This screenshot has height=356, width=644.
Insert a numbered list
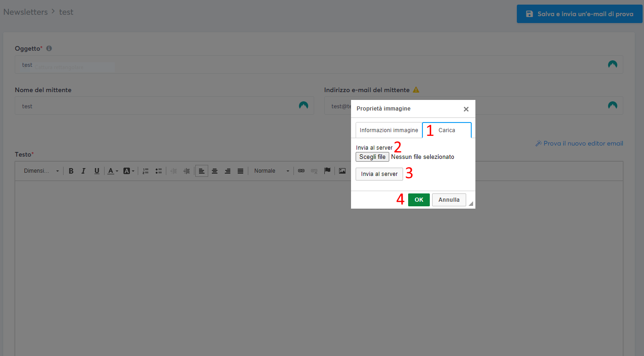pos(145,170)
